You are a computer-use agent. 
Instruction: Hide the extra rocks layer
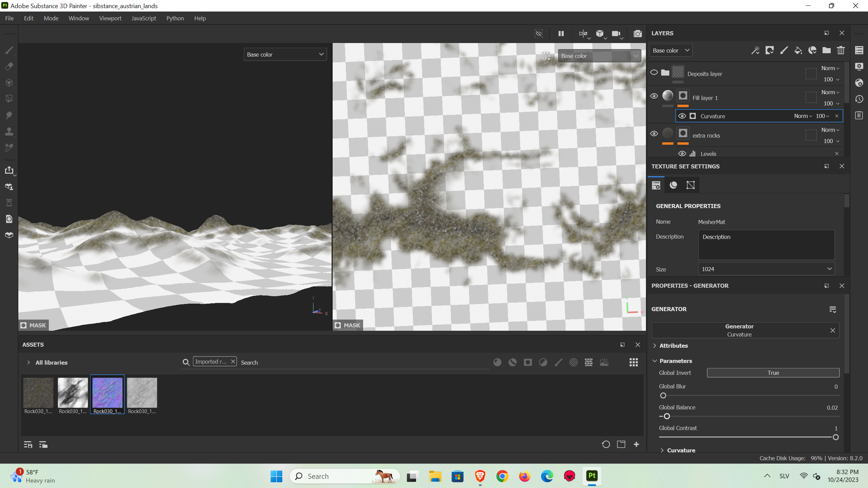[x=654, y=134]
